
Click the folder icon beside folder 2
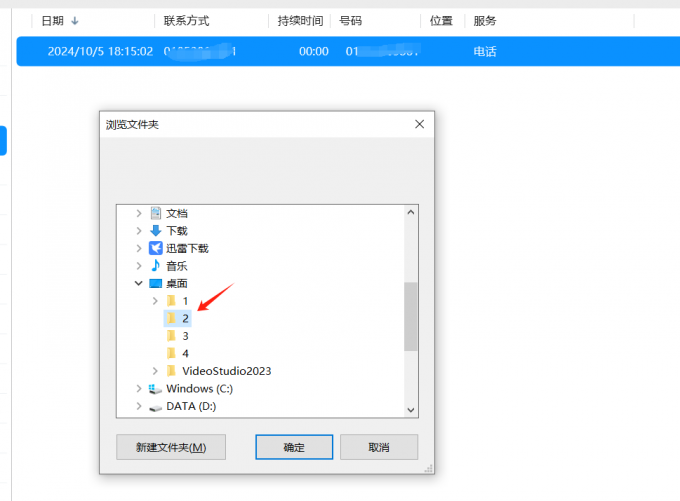[x=172, y=318]
